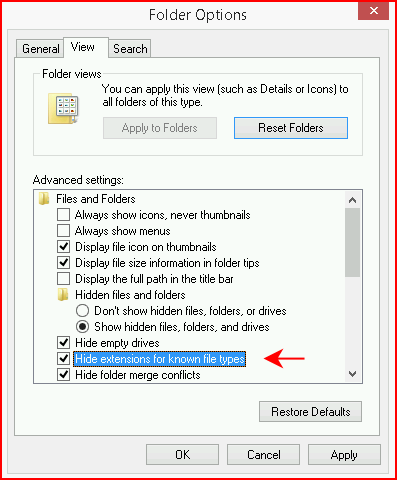Select Don't show hidden files, folders, or drives
The image size is (397, 480).
click(x=82, y=311)
